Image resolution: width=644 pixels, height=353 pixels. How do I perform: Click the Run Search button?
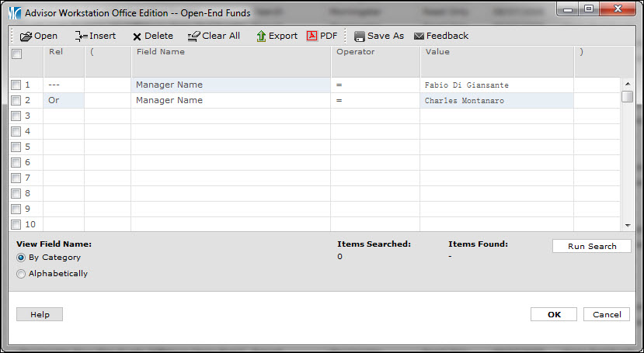click(591, 246)
